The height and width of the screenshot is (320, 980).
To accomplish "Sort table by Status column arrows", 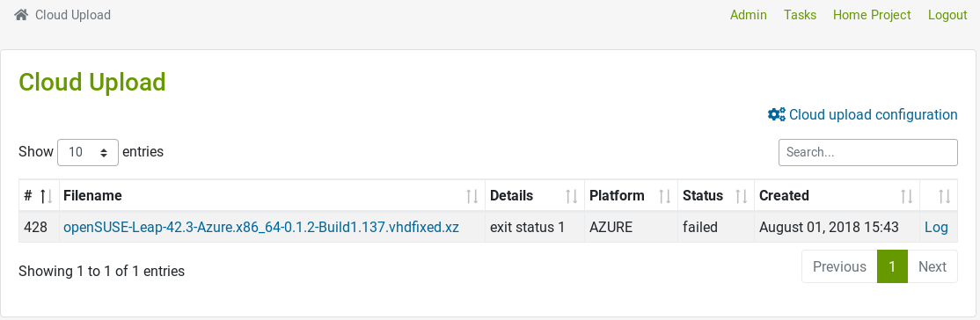I will point(742,196).
